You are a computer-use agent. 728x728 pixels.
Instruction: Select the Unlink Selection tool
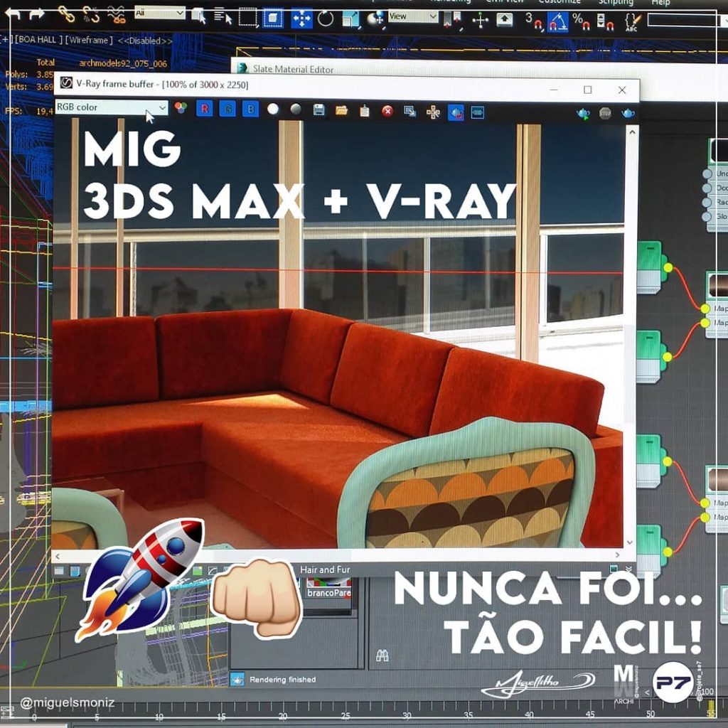(91, 14)
